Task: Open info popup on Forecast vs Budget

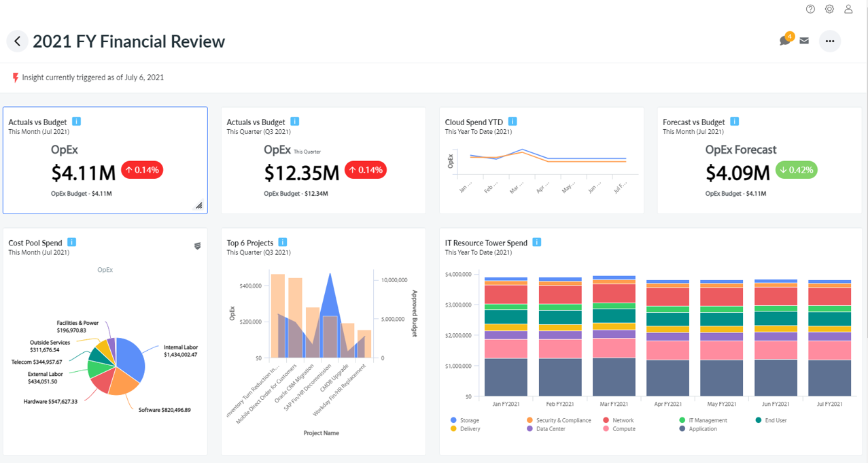Action: pos(734,121)
